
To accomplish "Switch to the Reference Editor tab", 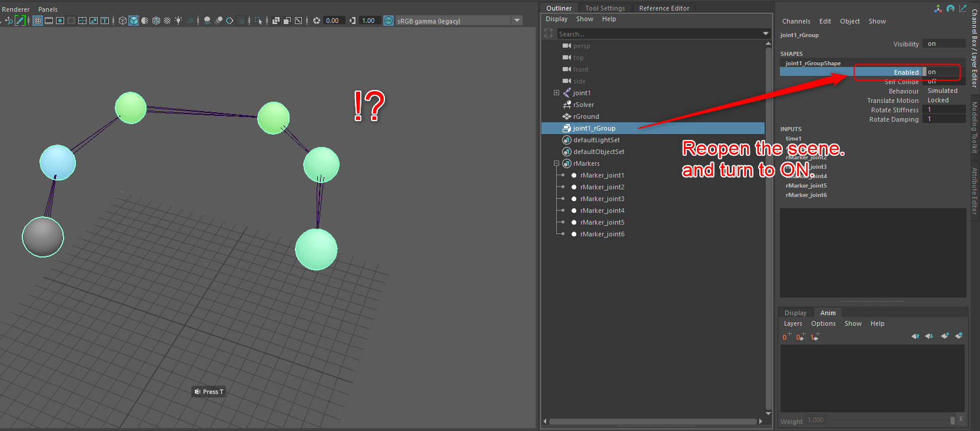I will pos(664,8).
